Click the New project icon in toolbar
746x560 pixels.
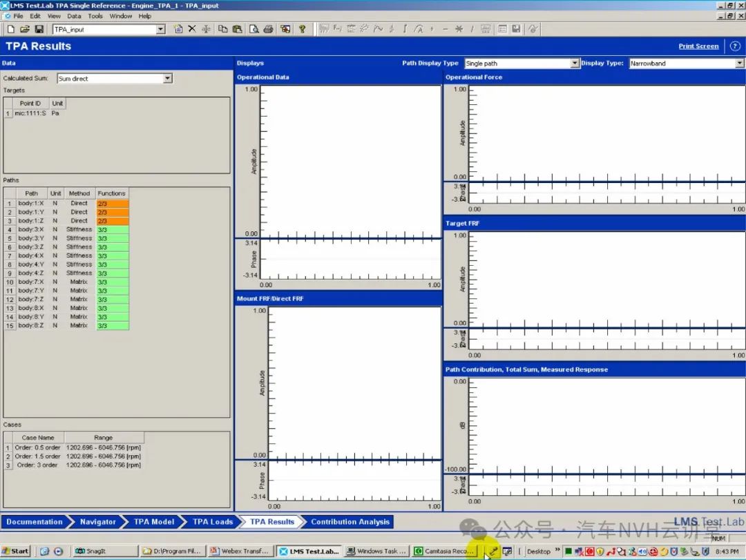click(x=11, y=29)
